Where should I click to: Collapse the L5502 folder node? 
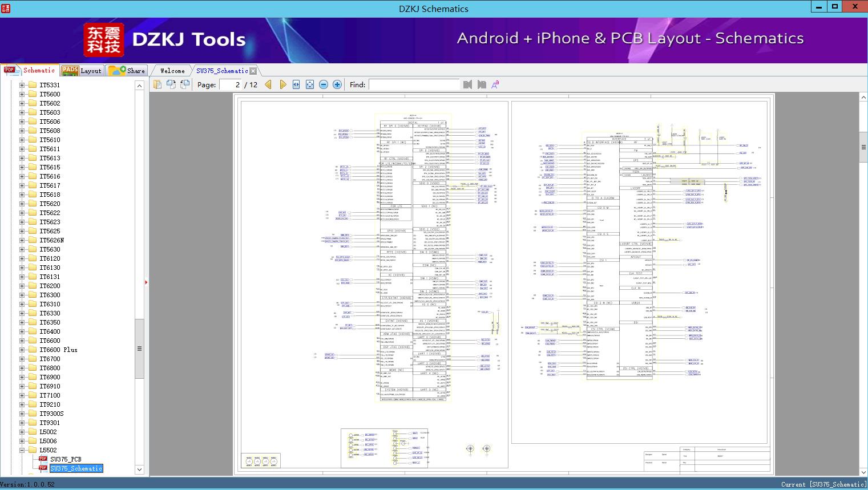click(x=22, y=450)
